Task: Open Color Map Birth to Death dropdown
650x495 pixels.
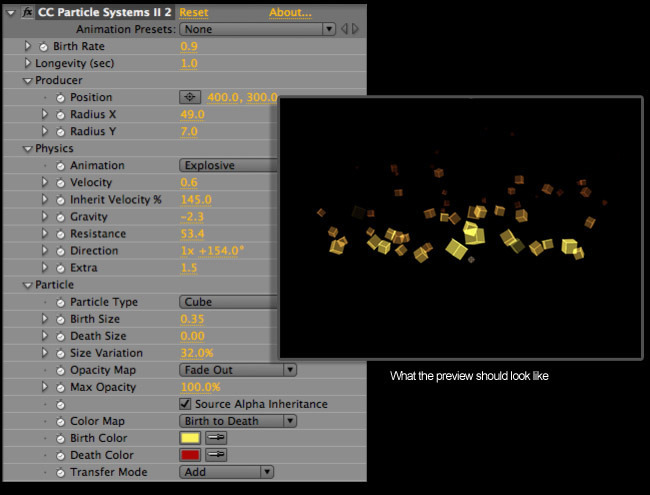Action: (x=238, y=421)
